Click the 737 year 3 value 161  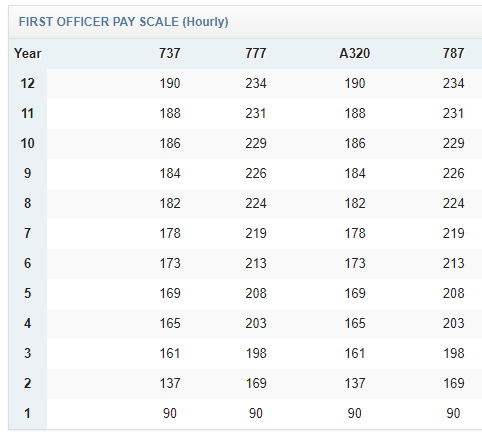[170, 353]
